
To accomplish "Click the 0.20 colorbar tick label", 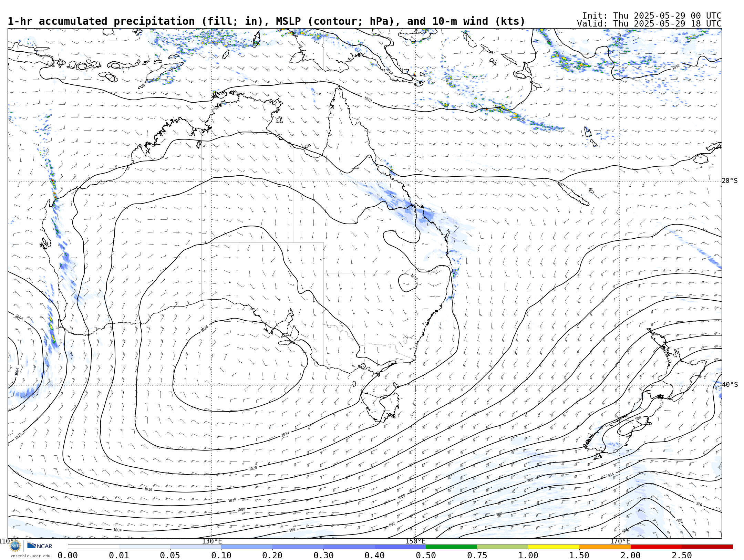I will point(272,556).
